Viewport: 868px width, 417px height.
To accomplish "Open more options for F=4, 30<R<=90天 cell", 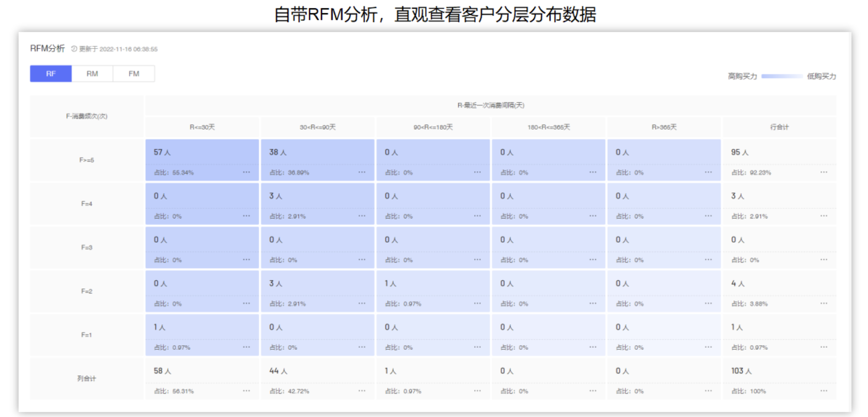I will click(x=362, y=216).
